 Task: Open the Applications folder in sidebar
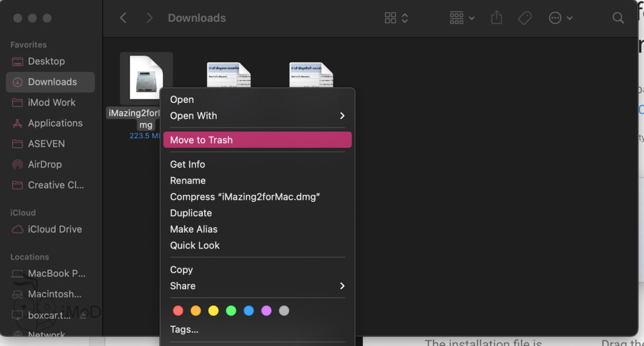[55, 123]
